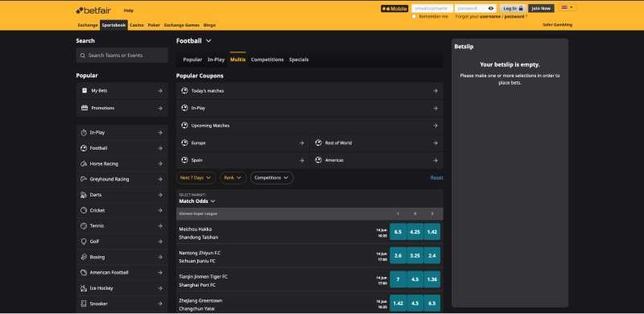The width and height of the screenshot is (644, 314).
Task: Go to the Exchange section
Action: tap(88, 25)
